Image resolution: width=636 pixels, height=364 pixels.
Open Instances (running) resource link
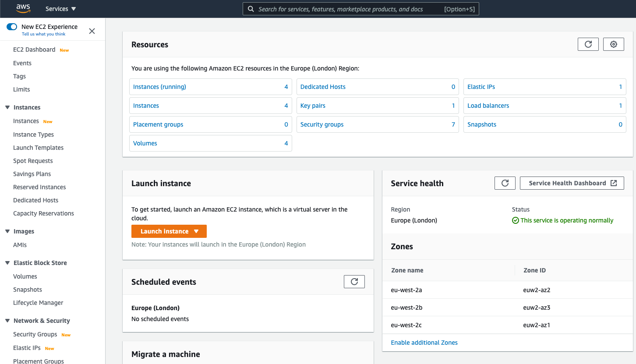pyautogui.click(x=159, y=87)
